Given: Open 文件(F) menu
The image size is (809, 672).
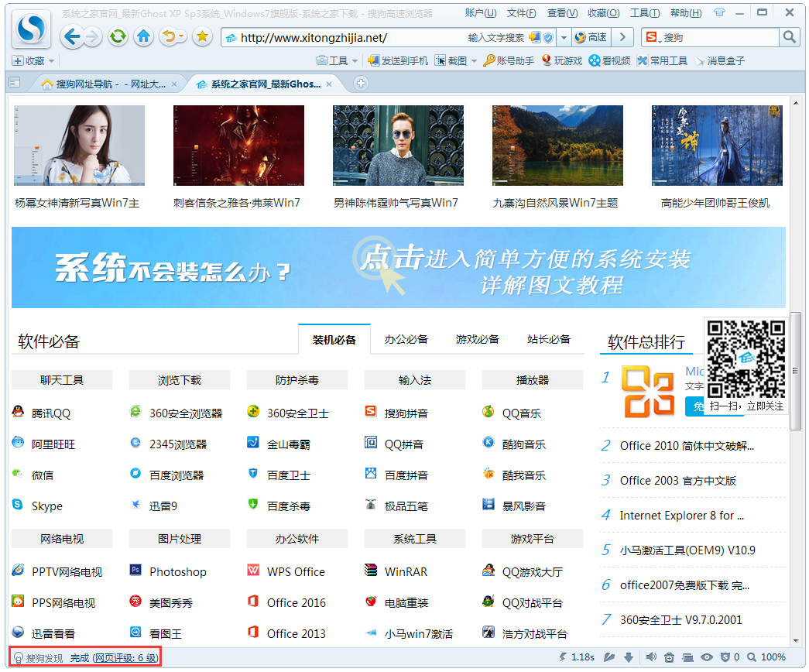Looking at the screenshot, I should (x=521, y=13).
